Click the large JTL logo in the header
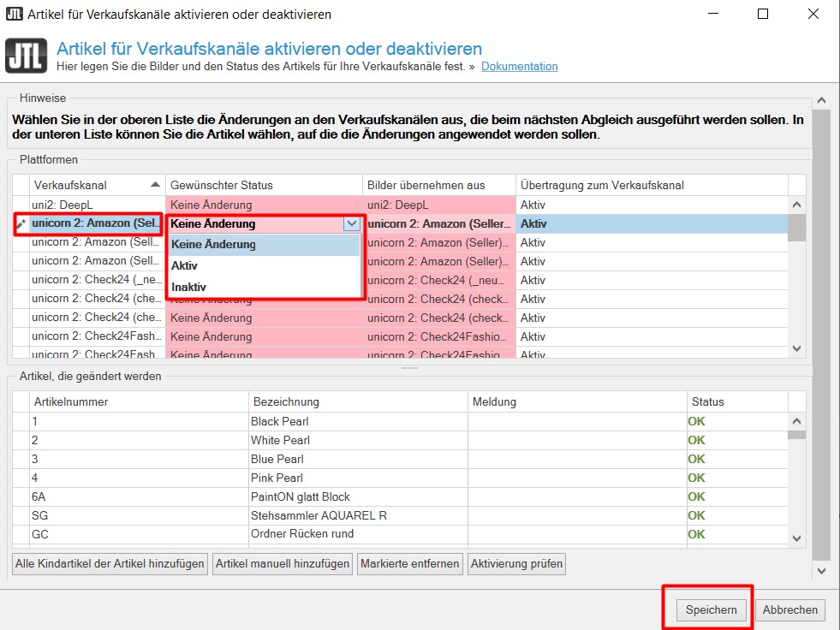 click(x=26, y=55)
